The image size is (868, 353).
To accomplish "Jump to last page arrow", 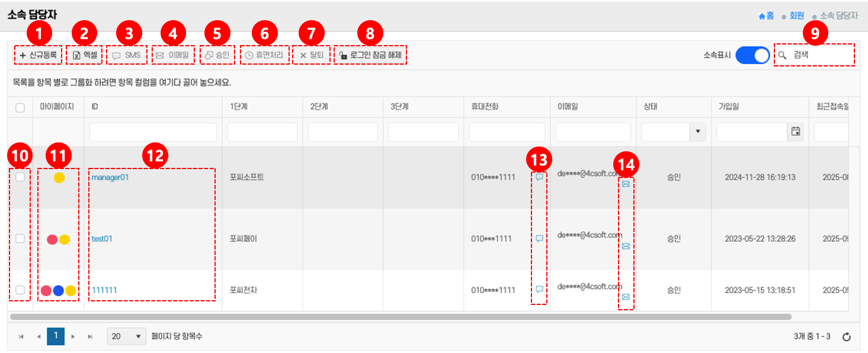I will pyautogui.click(x=91, y=336).
